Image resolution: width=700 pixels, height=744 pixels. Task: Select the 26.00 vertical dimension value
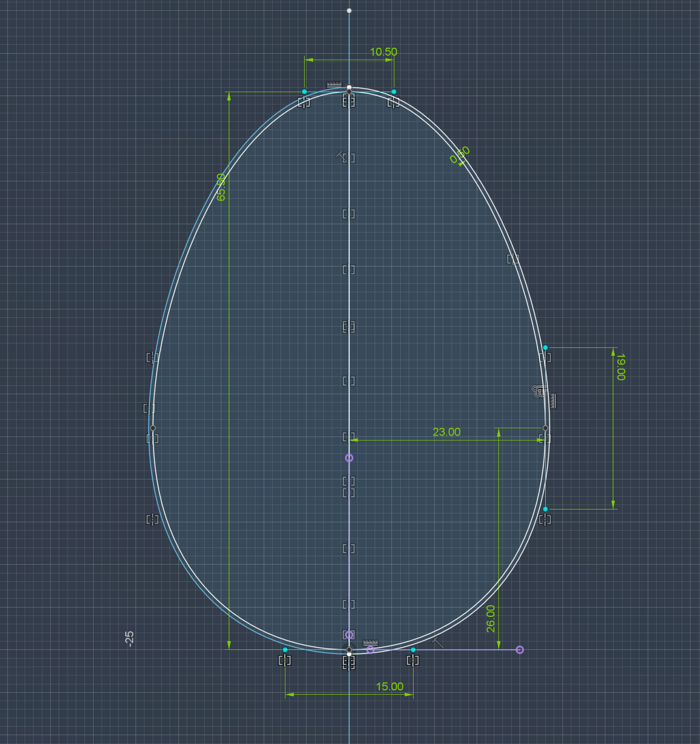pos(491,619)
